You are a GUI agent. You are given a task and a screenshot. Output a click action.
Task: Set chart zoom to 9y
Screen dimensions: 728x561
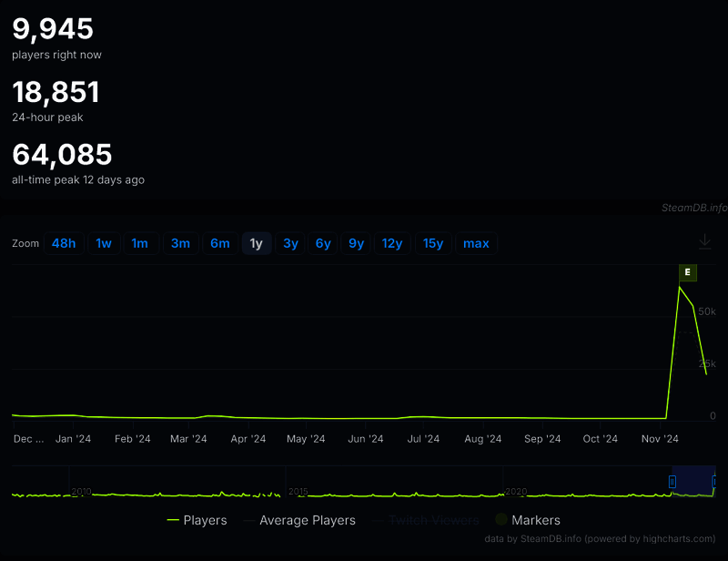[x=356, y=243]
